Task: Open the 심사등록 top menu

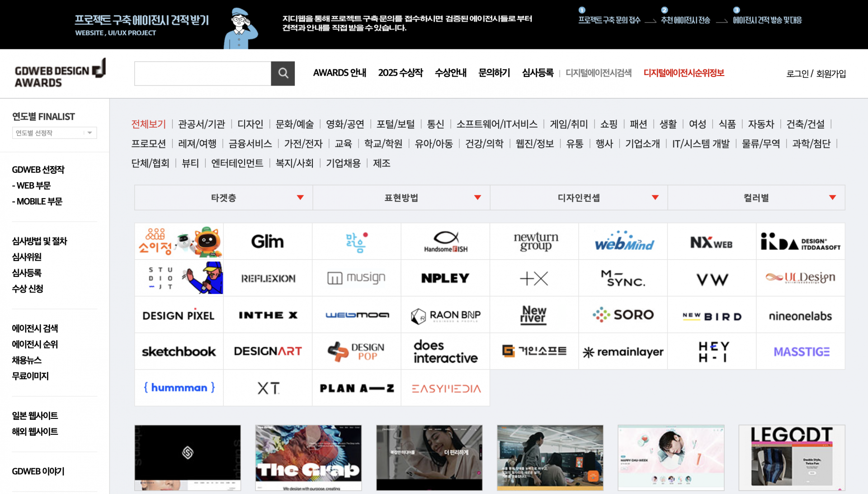Action: (538, 73)
